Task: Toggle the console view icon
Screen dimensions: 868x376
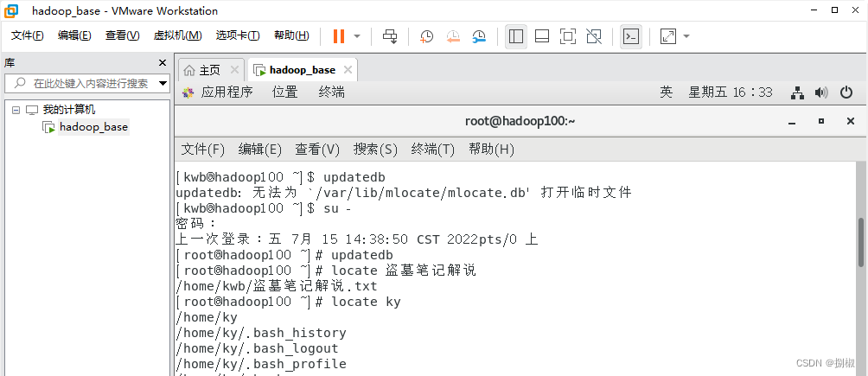Action: pos(631,36)
